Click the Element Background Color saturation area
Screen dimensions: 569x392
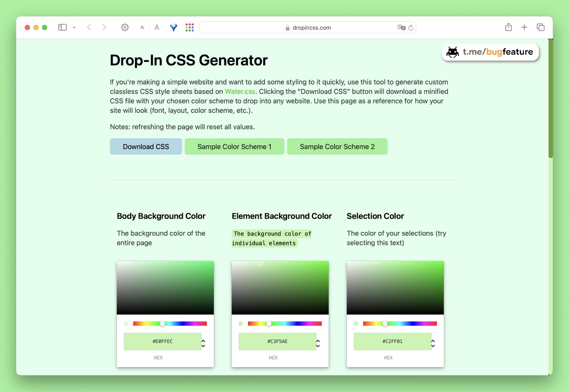pos(280,288)
